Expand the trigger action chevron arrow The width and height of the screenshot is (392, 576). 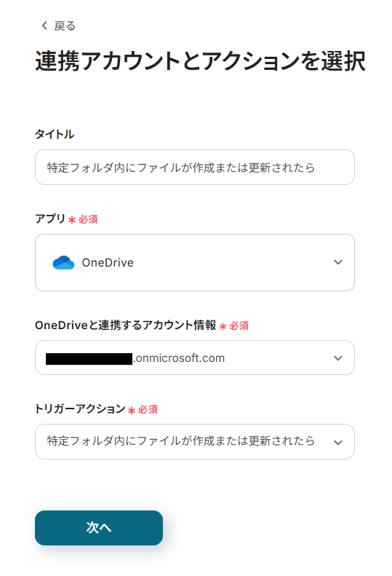click(x=338, y=442)
